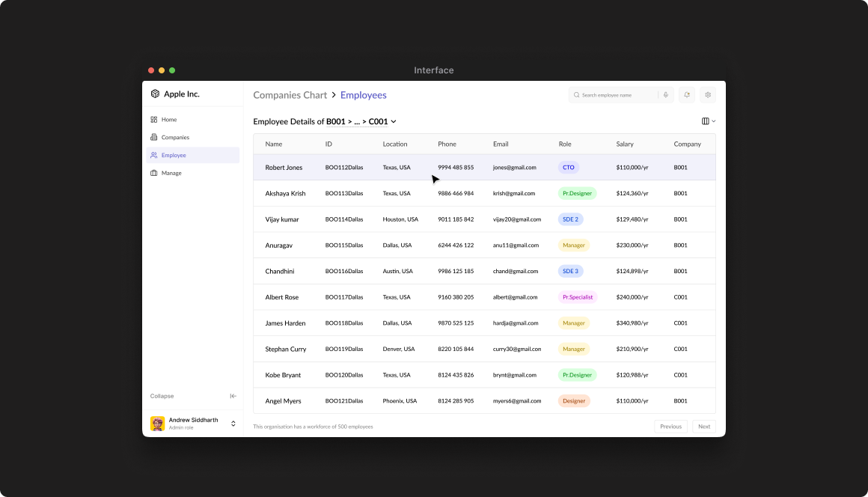Click the Search employee name field

pos(617,95)
